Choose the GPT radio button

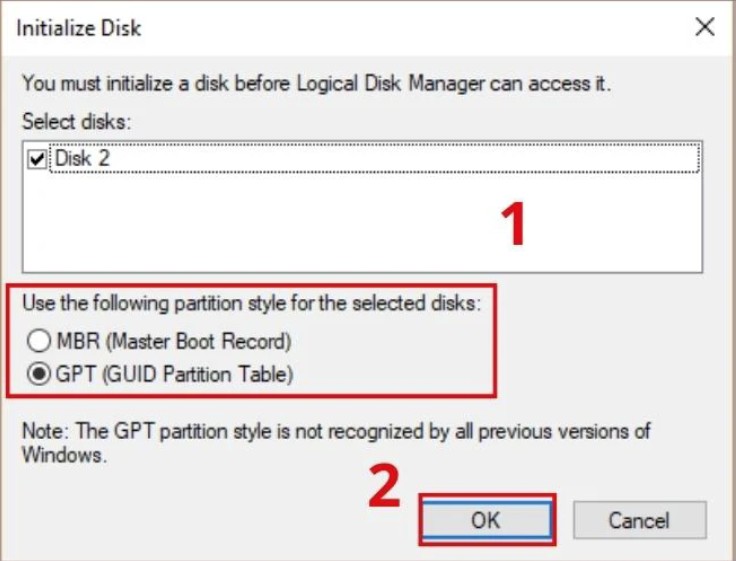[38, 375]
